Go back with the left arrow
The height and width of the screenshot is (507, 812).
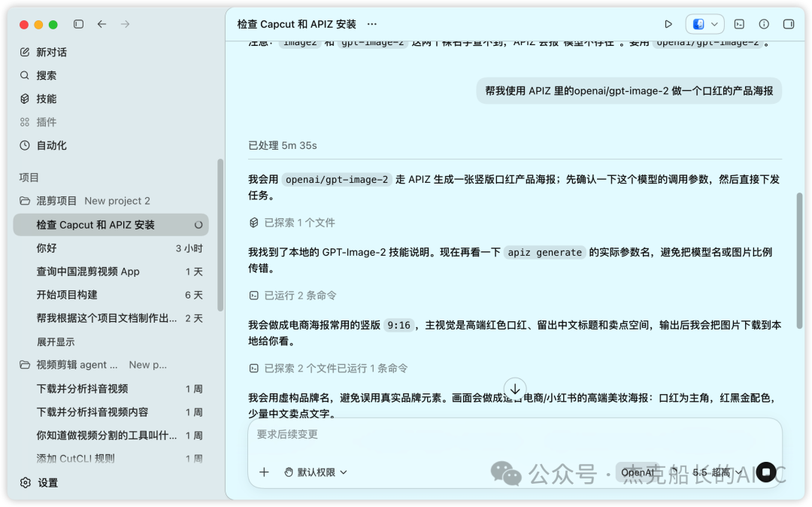[102, 24]
